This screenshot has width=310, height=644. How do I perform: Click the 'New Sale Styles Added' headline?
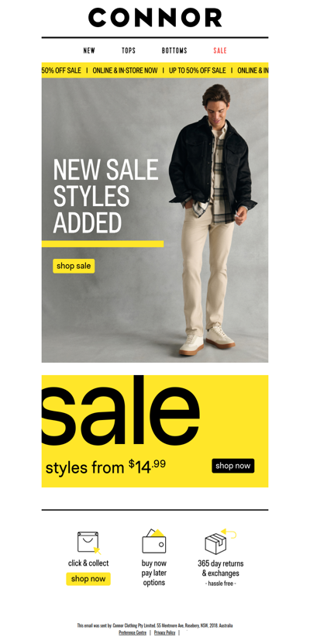pos(105,196)
